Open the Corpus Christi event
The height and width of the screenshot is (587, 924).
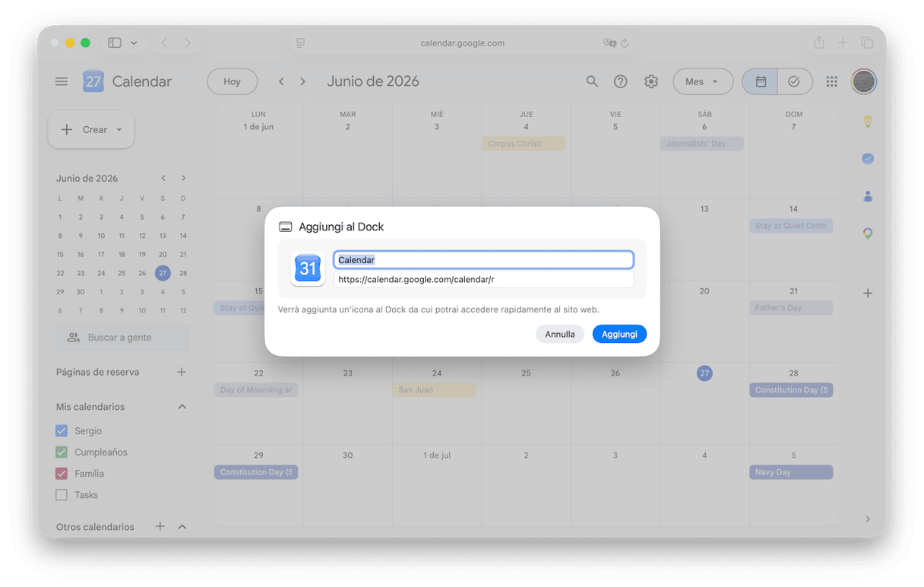[524, 144]
